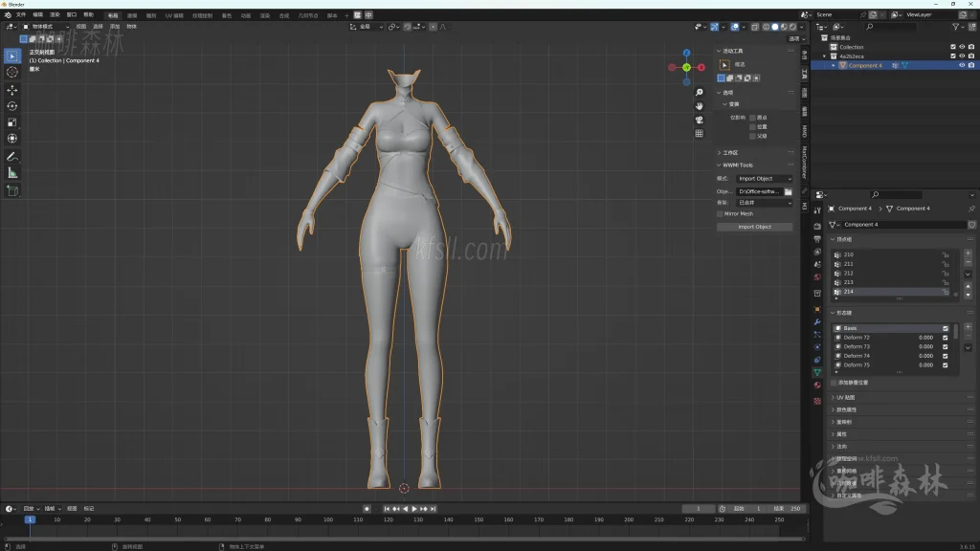Select solid viewport shading mode

(775, 27)
